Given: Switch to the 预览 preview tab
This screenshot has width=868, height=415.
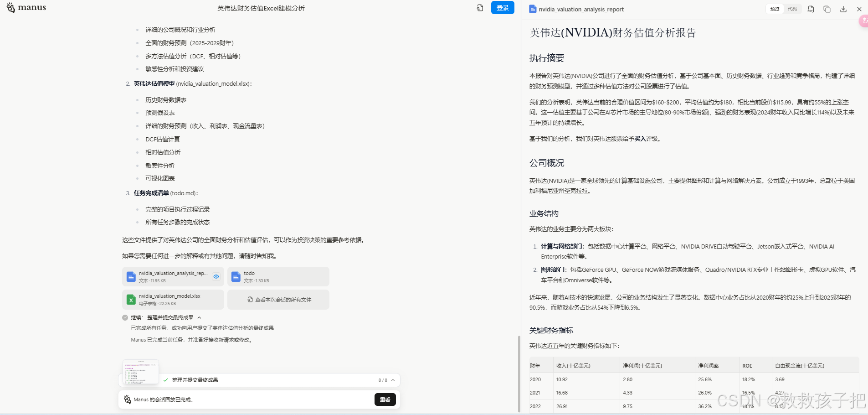Looking at the screenshot, I should pos(775,9).
